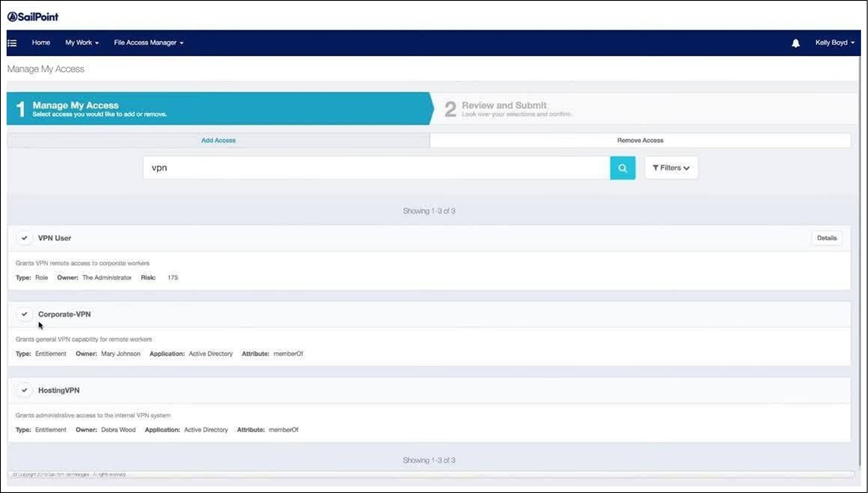Image resolution: width=868 pixels, height=493 pixels.
Task: Click the magnifying glass search button
Action: click(x=623, y=168)
